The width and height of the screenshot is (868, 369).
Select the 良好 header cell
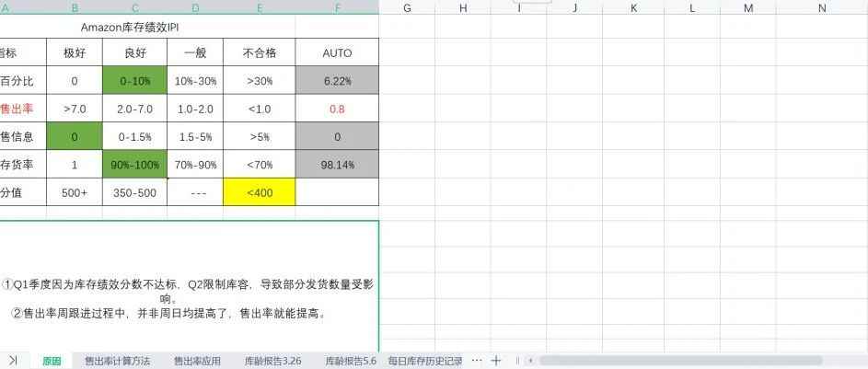[x=134, y=52]
